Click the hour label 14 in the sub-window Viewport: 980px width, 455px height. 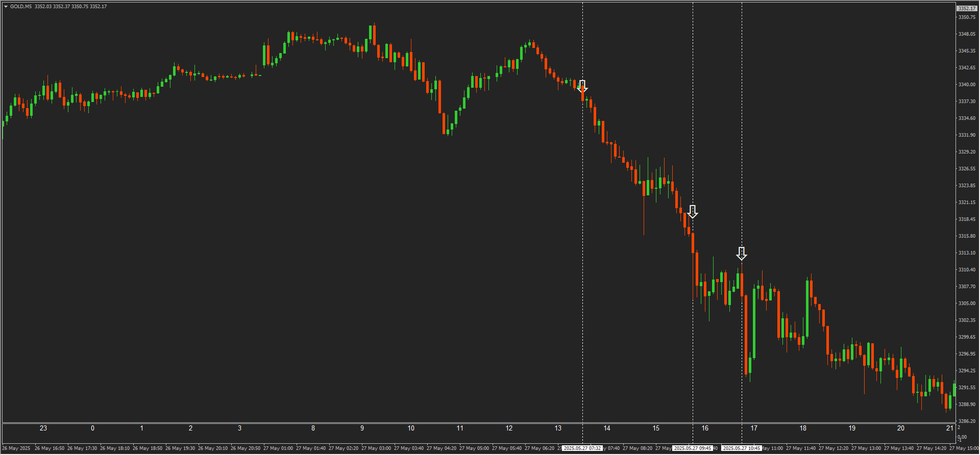(x=607, y=428)
